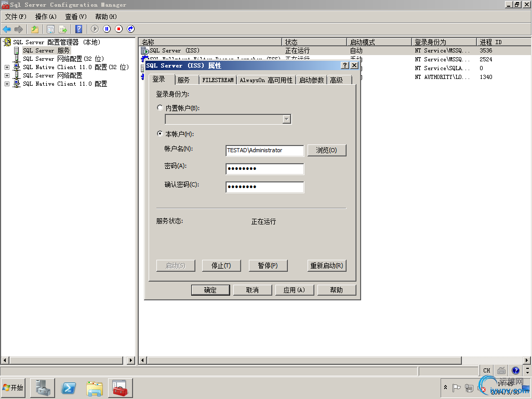The height and width of the screenshot is (399, 532).
Task: Click the 重新启动(R) button
Action: tap(327, 265)
